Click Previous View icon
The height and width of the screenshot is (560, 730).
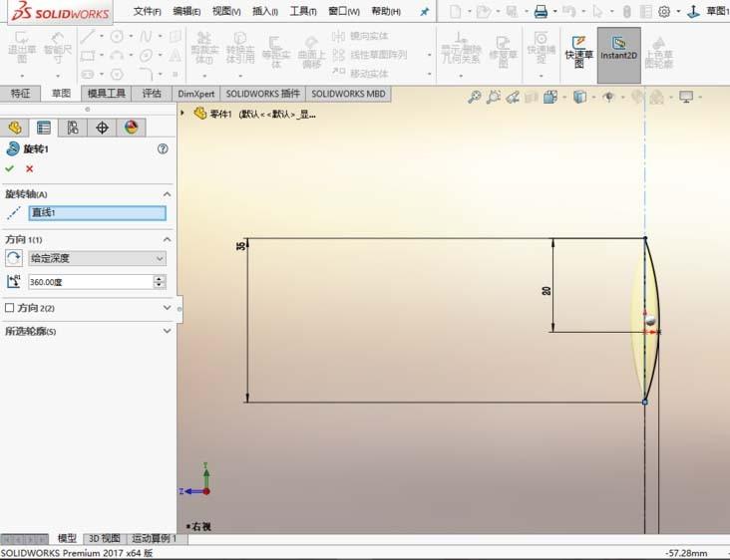click(x=513, y=97)
